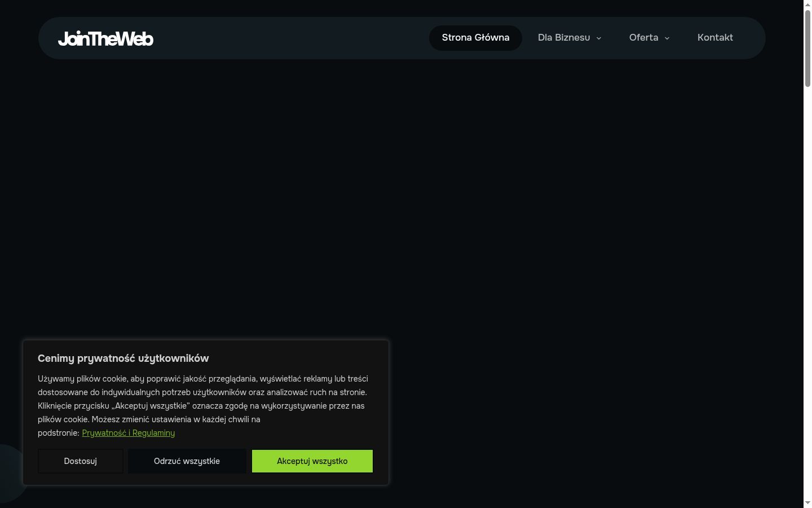Click the dark circle peeking behind the cookie banner
The width and height of the screenshot is (812, 508).
click(10, 473)
